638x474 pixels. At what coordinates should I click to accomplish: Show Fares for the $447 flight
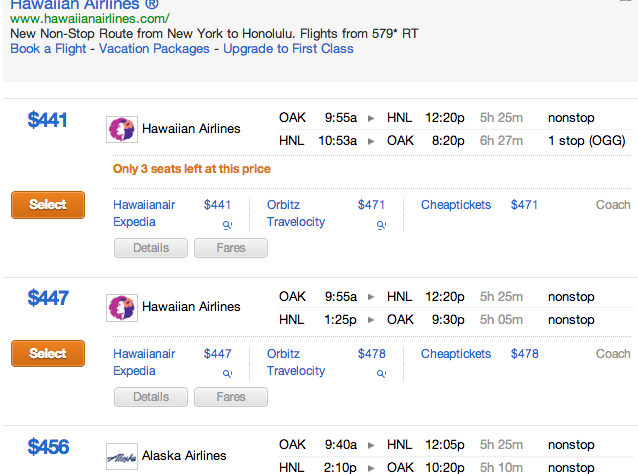(231, 397)
